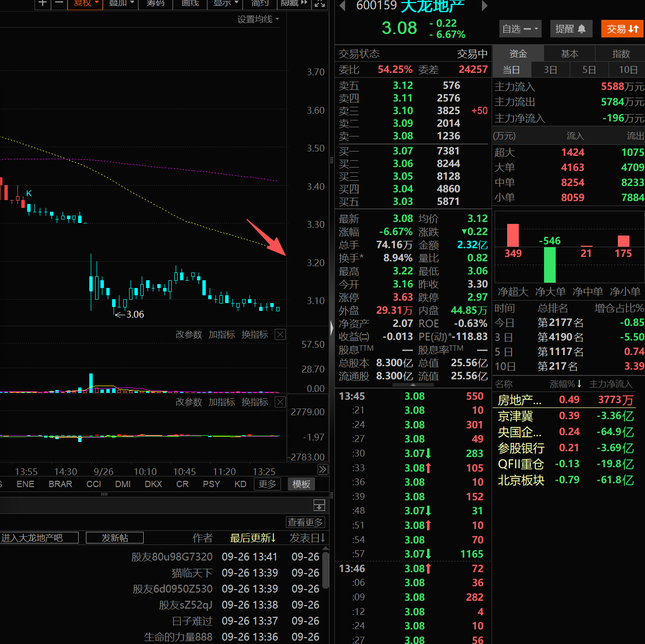The width and height of the screenshot is (645, 644).
Task: Zoom in the chart with the plus button
Action: point(43,3)
